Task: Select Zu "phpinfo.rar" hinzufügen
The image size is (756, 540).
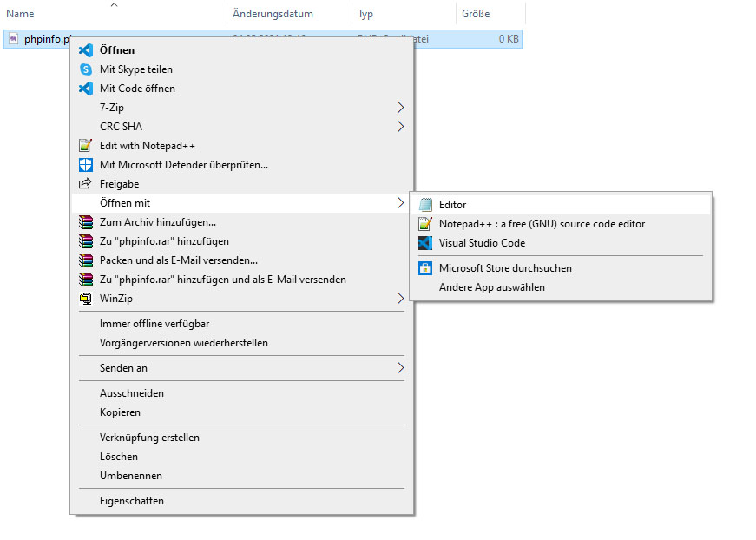Action: (x=241, y=241)
